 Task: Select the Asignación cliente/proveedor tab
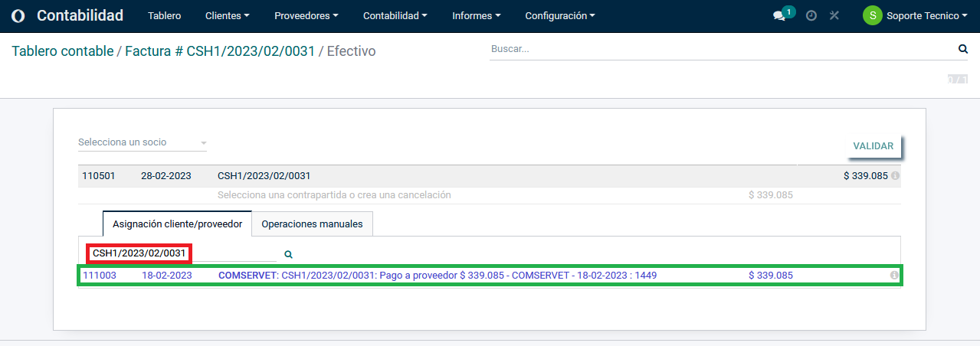pos(177,224)
